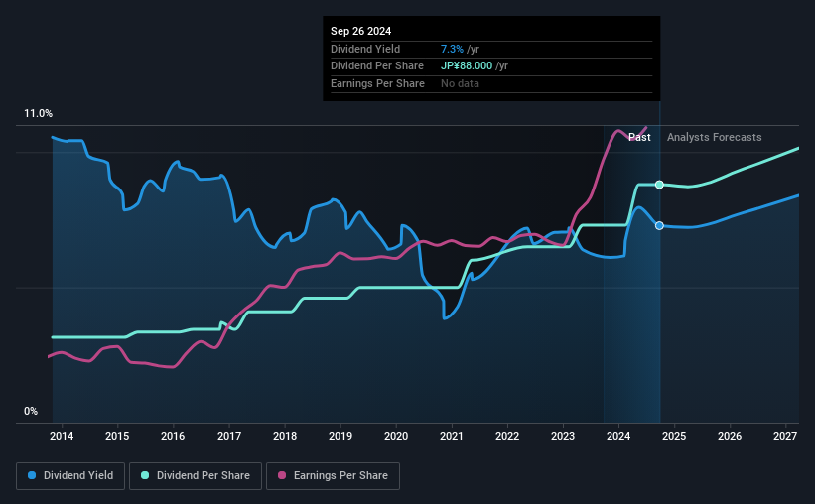The height and width of the screenshot is (504, 815).
Task: Click the 'Sep 26 2024' tooltip date
Action: tap(360, 31)
